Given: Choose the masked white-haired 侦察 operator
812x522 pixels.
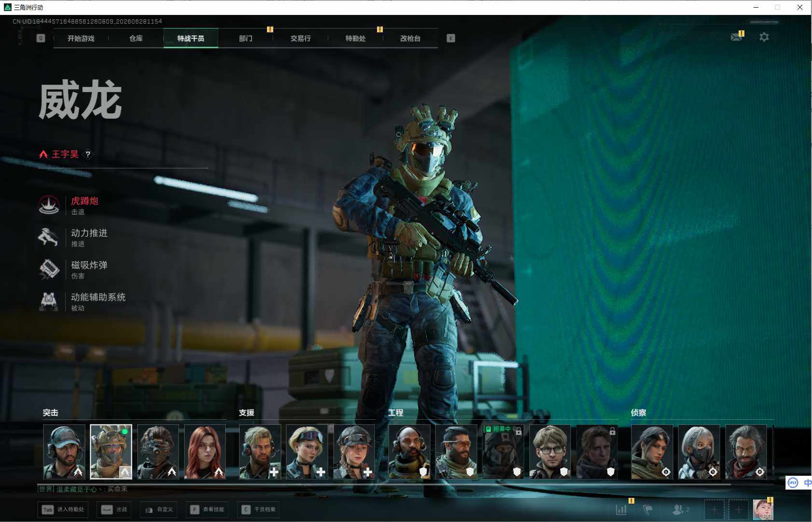Looking at the screenshot, I should click(699, 452).
